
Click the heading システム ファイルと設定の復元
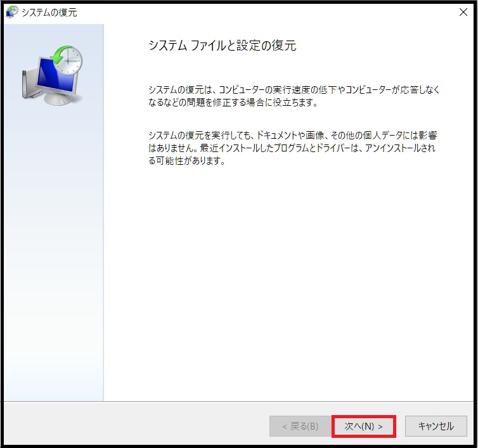tap(223, 46)
